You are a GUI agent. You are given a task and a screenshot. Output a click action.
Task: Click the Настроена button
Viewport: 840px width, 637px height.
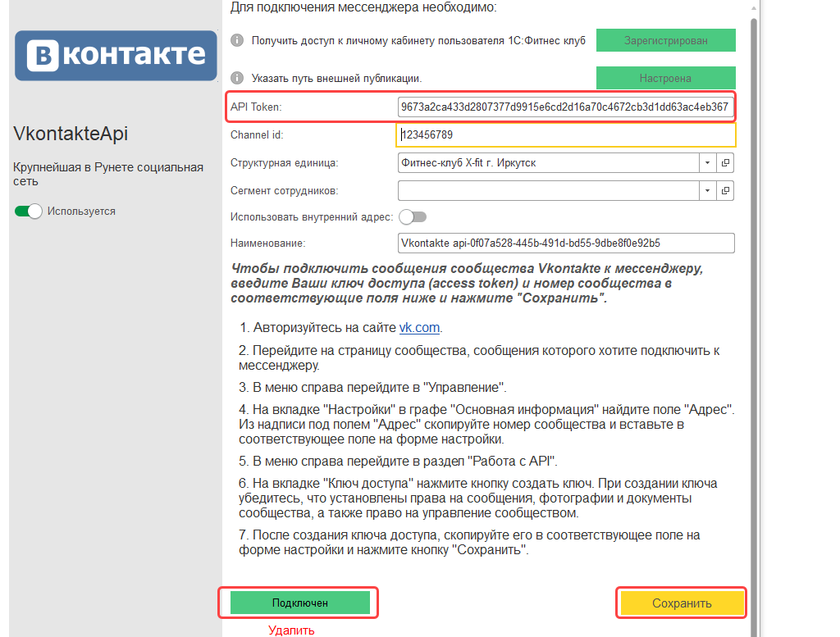click(666, 78)
